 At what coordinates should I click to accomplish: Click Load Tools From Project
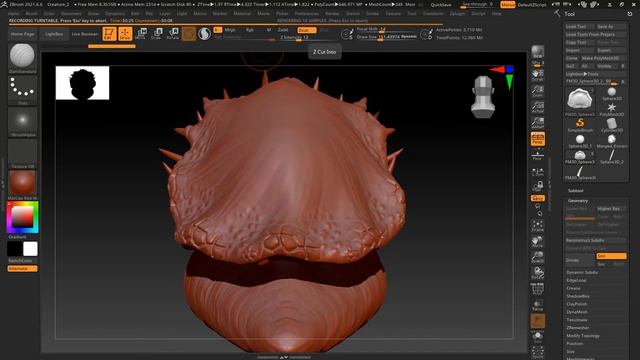(x=596, y=34)
